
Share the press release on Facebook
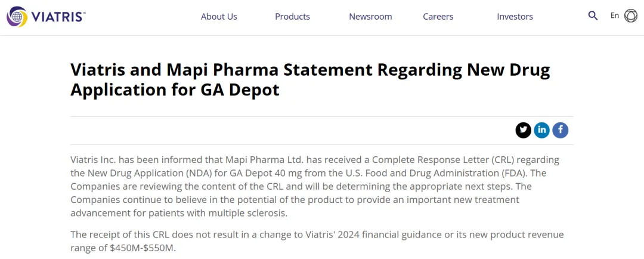[x=560, y=130]
